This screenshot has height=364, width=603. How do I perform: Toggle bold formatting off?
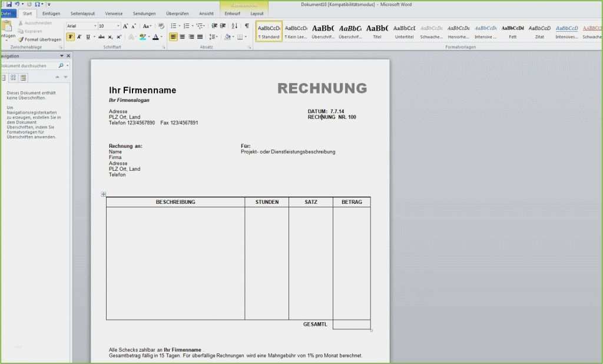(71, 37)
